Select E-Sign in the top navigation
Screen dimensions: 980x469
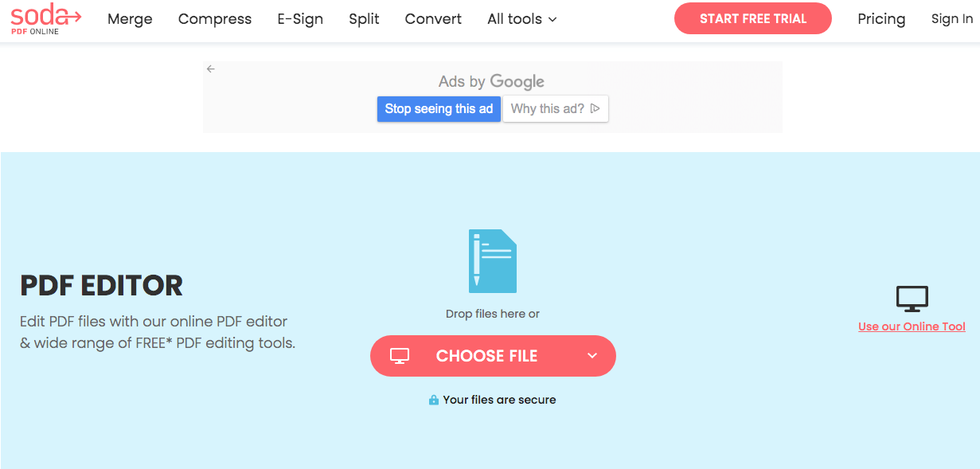tap(300, 19)
